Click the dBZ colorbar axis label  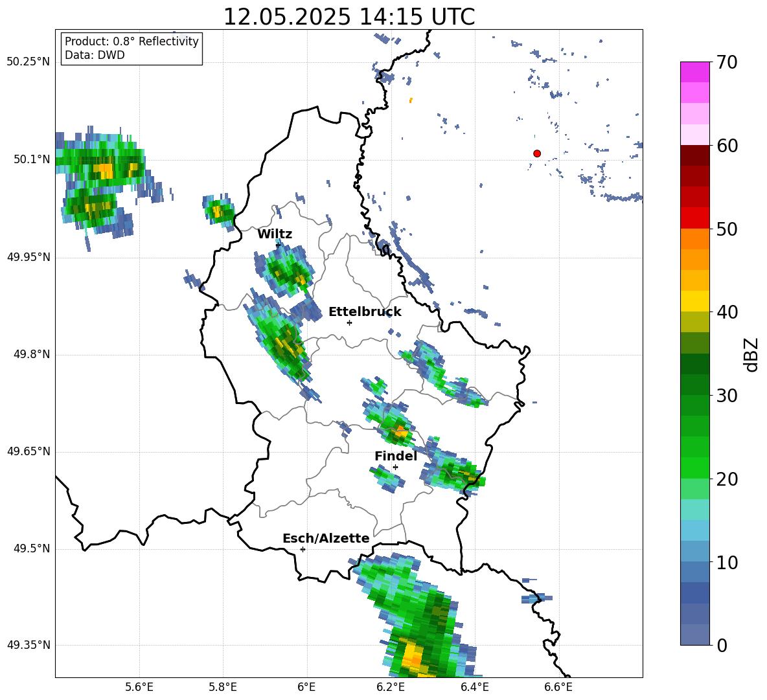click(x=751, y=354)
